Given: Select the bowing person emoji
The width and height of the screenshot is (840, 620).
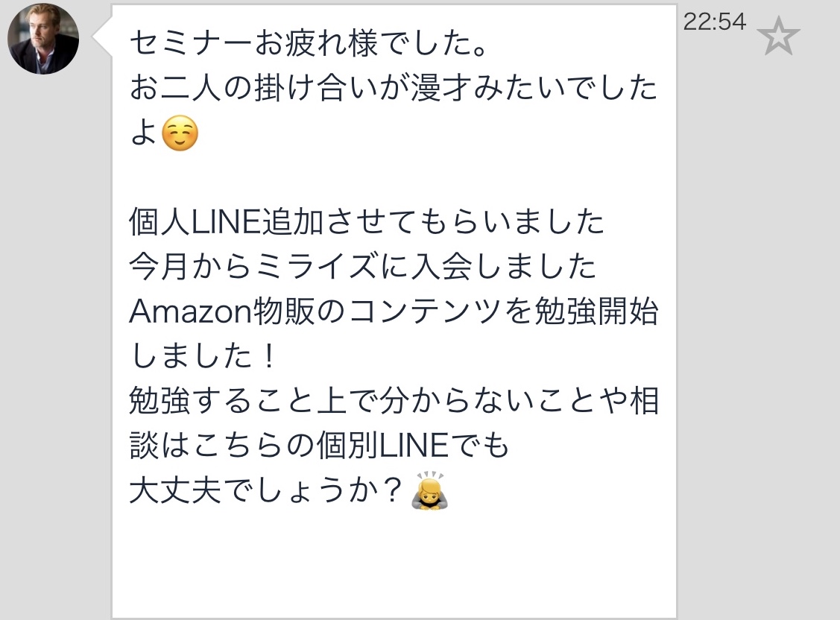Looking at the screenshot, I should (429, 490).
